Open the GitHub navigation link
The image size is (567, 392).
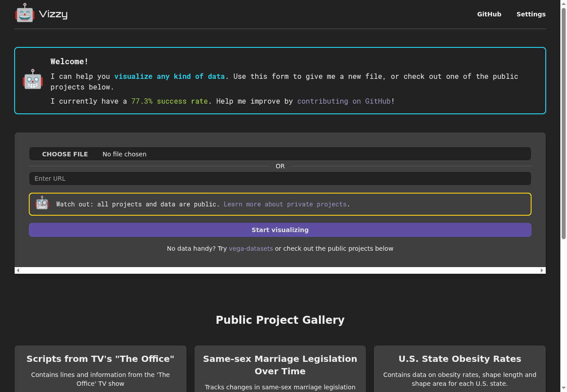point(489,14)
